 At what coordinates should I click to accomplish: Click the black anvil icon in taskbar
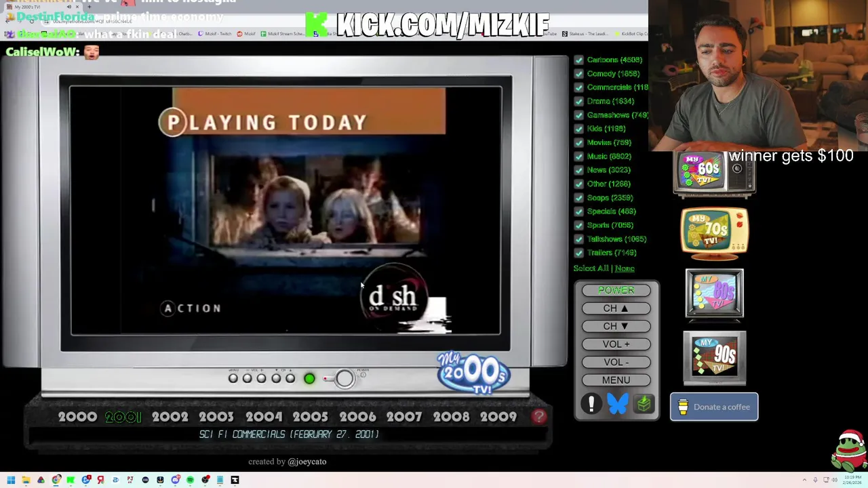(235, 480)
